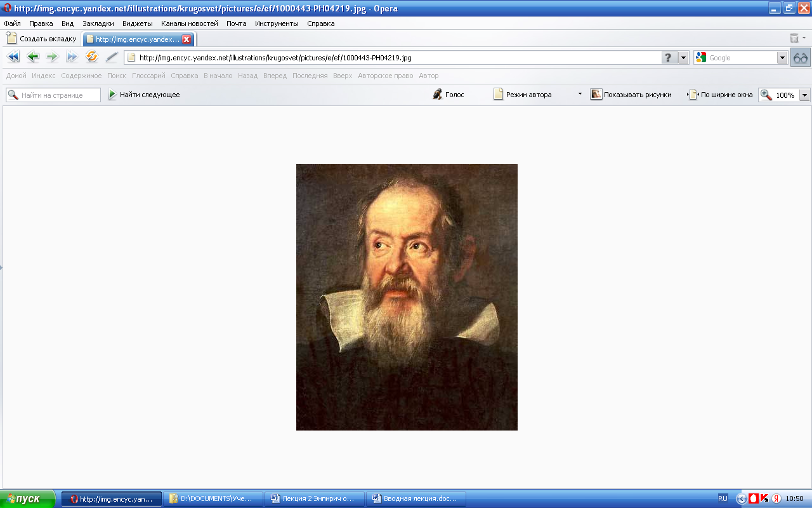The image size is (812, 508).
Task: Click 'Вверх' navigation link
Action: (x=343, y=76)
